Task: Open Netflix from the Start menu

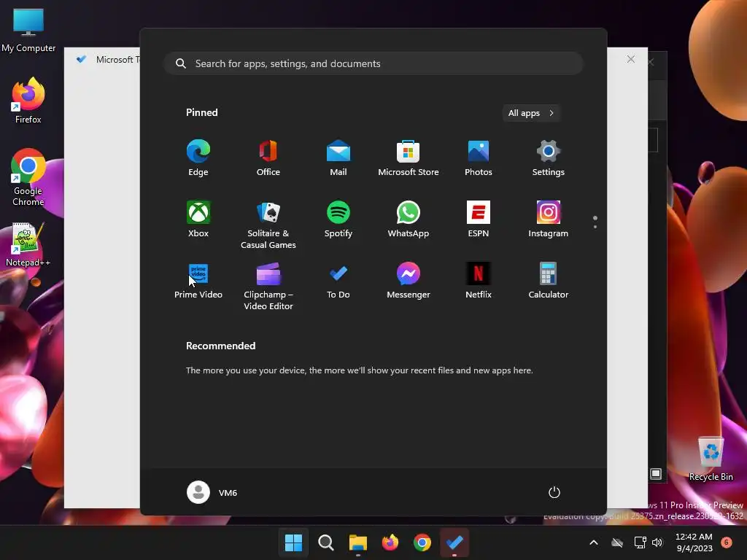Action: point(479,281)
